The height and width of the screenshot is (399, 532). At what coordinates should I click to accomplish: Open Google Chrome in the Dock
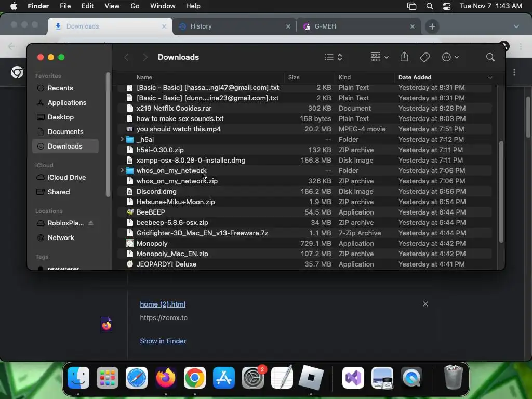click(195, 378)
